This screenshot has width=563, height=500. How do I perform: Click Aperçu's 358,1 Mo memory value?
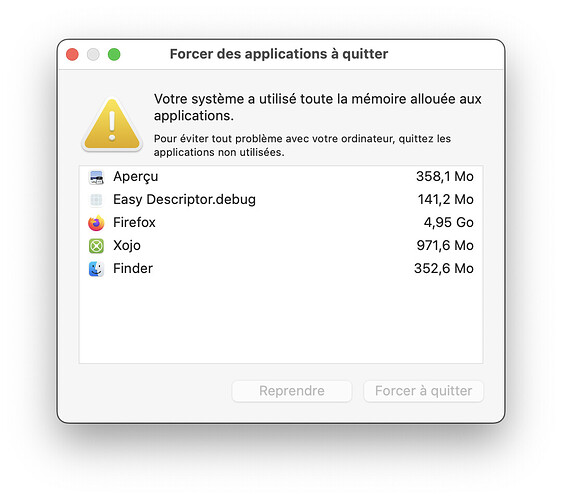point(445,177)
